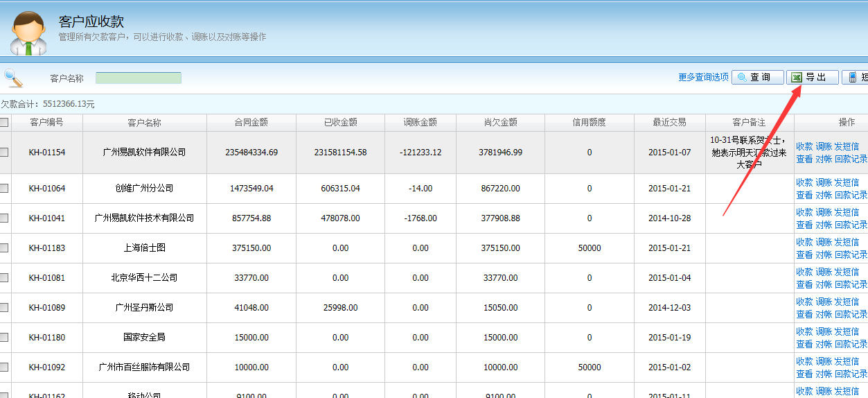
Task: Open the 更多查询选项 link
Action: coord(703,78)
